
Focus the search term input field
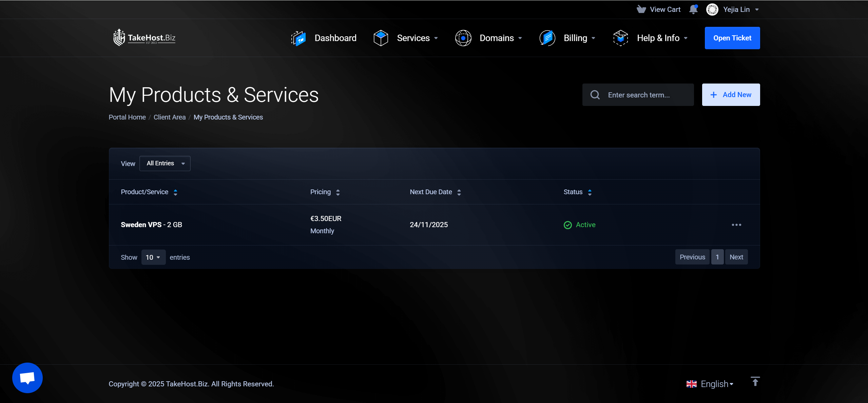pos(638,95)
